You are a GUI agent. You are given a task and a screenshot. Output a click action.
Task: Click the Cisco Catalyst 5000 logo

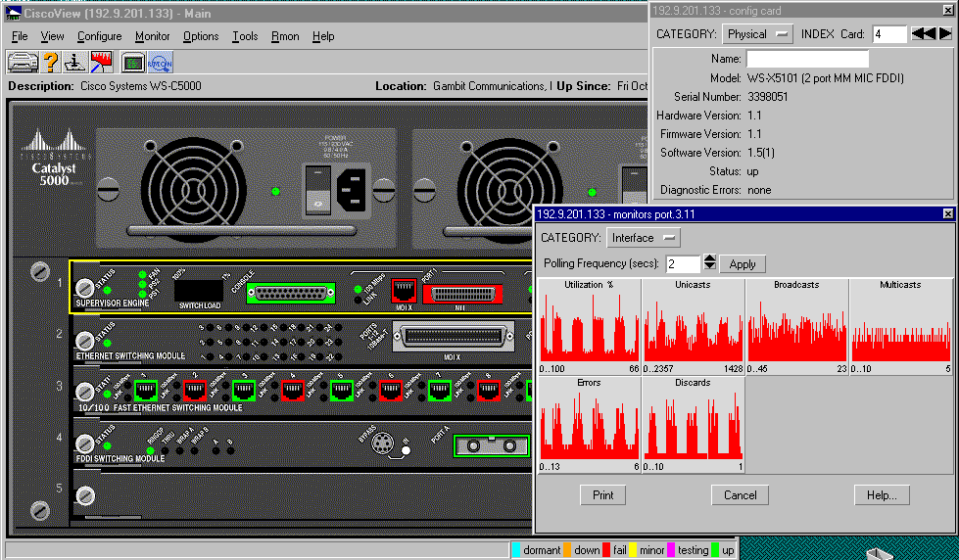pos(55,157)
